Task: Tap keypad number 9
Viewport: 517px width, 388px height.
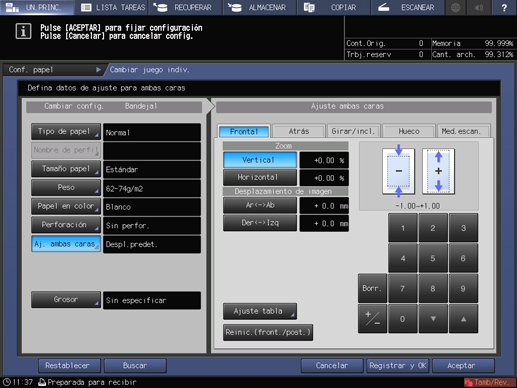Action: click(463, 288)
